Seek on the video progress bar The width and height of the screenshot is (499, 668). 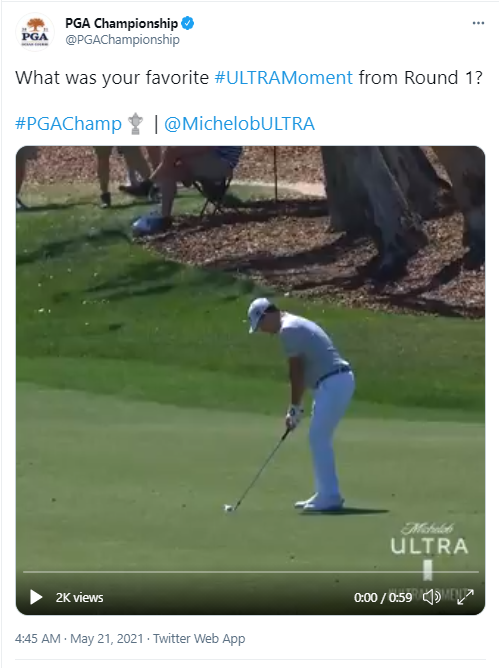coord(251,572)
